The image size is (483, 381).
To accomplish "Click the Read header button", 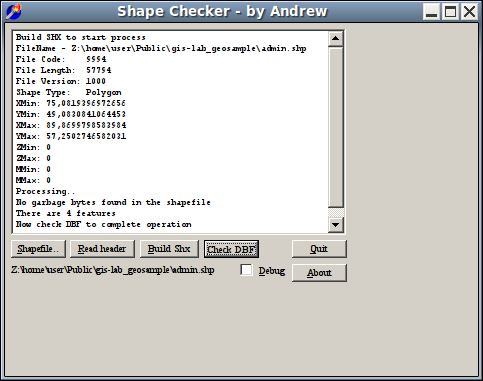I will pyautogui.click(x=102, y=249).
